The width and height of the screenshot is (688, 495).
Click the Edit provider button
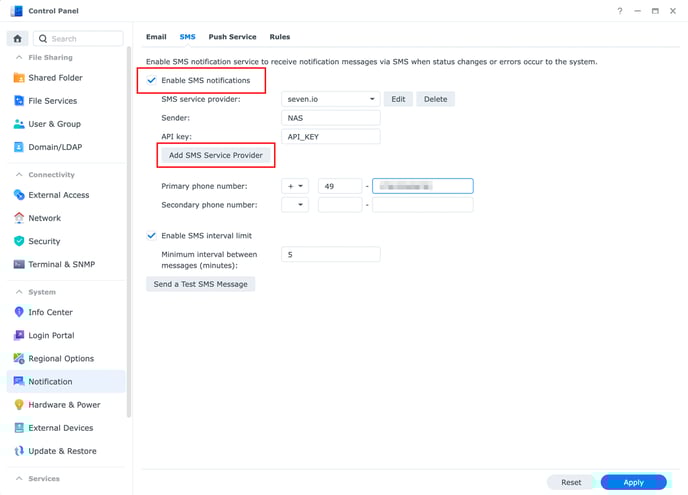(x=398, y=99)
